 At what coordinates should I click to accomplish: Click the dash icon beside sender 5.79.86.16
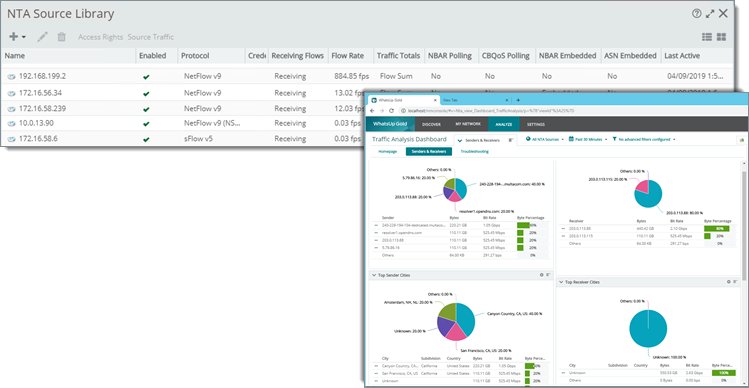pos(376,248)
